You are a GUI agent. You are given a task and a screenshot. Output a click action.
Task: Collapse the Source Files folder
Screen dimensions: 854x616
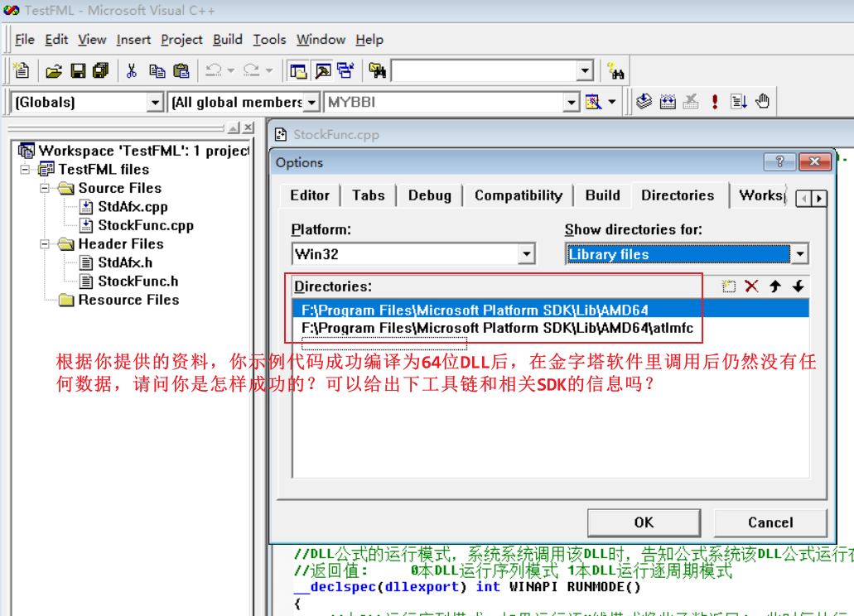(45, 188)
